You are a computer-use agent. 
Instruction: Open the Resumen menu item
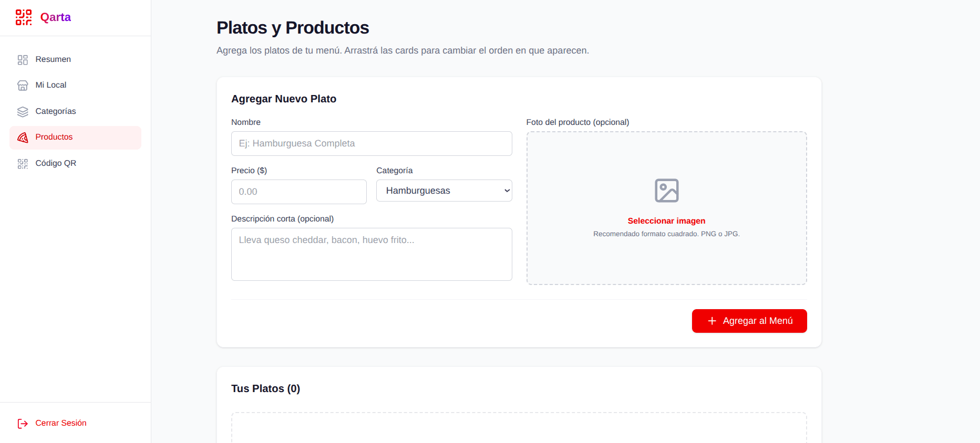[75, 59]
